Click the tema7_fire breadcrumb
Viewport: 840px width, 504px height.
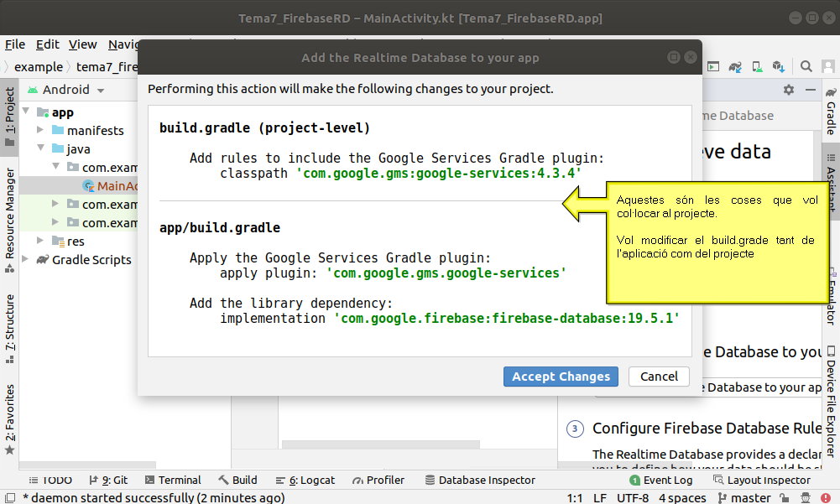(107, 67)
